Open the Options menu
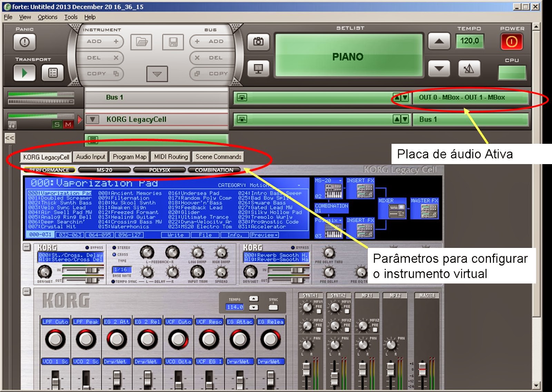This screenshot has width=552, height=392. point(48,17)
